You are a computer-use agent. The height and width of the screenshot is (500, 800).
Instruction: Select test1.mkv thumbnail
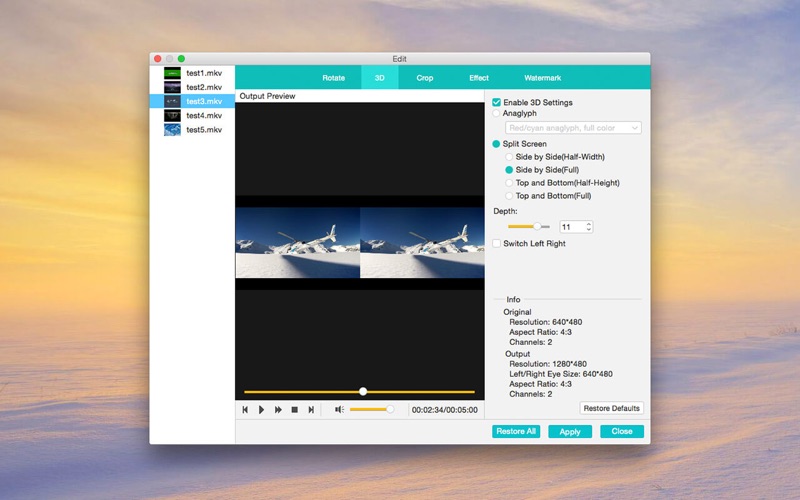click(172, 73)
